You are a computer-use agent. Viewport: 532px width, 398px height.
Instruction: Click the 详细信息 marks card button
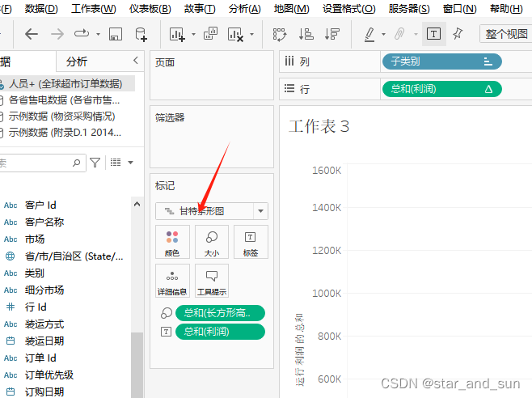[172, 281]
